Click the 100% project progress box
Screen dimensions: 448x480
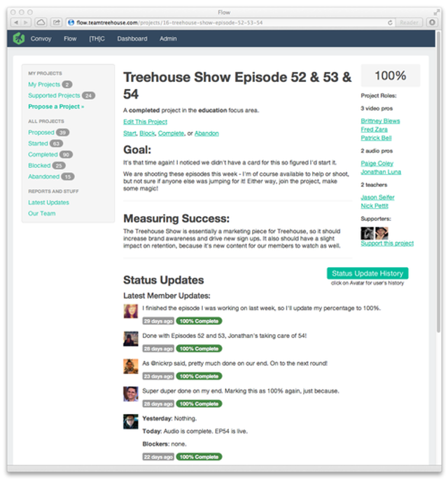coord(391,76)
